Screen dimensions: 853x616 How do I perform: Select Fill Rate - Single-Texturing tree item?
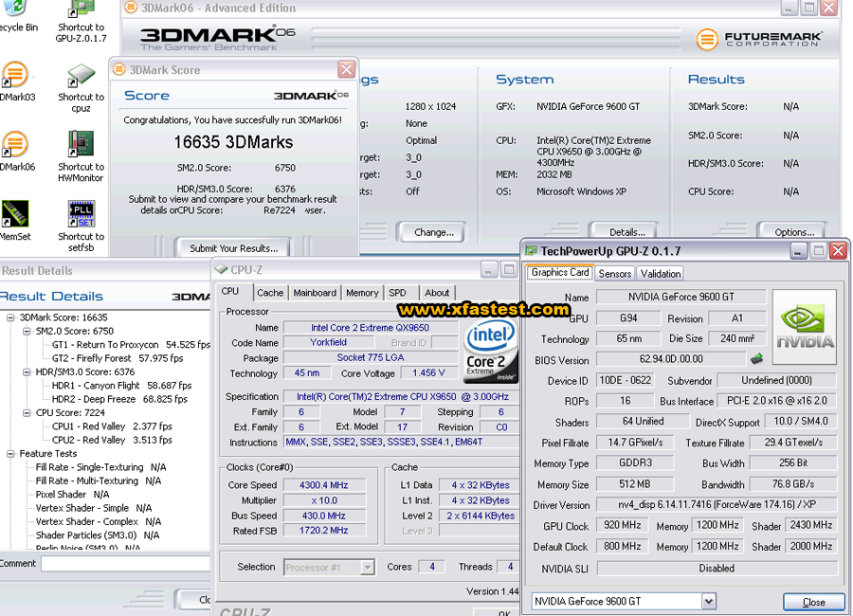[100, 467]
